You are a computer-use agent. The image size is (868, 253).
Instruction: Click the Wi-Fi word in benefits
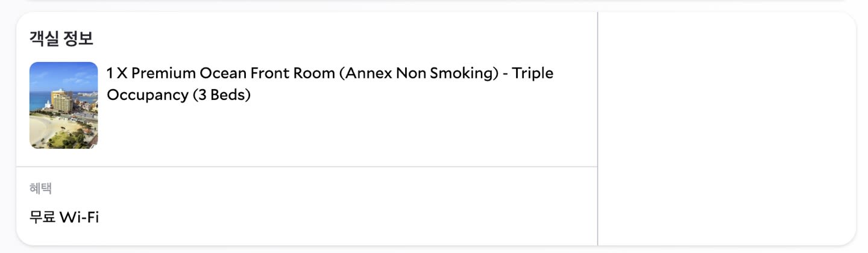[x=79, y=217]
